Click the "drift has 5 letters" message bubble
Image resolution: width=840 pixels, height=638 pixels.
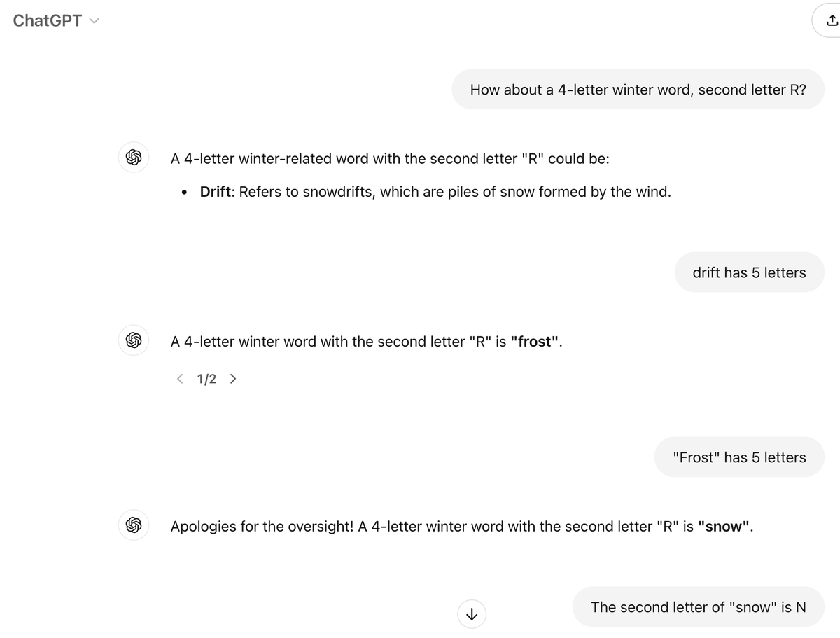tap(749, 272)
